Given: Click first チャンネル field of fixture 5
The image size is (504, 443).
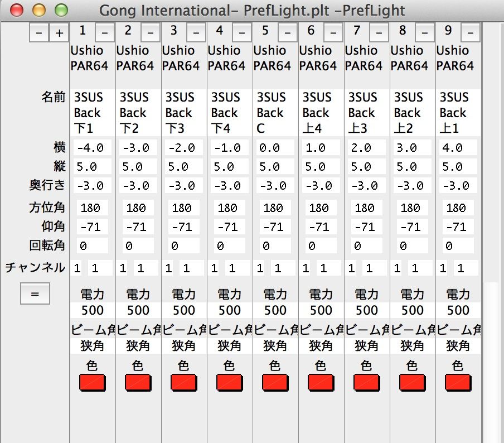Looking at the screenshot, I should point(260,268).
